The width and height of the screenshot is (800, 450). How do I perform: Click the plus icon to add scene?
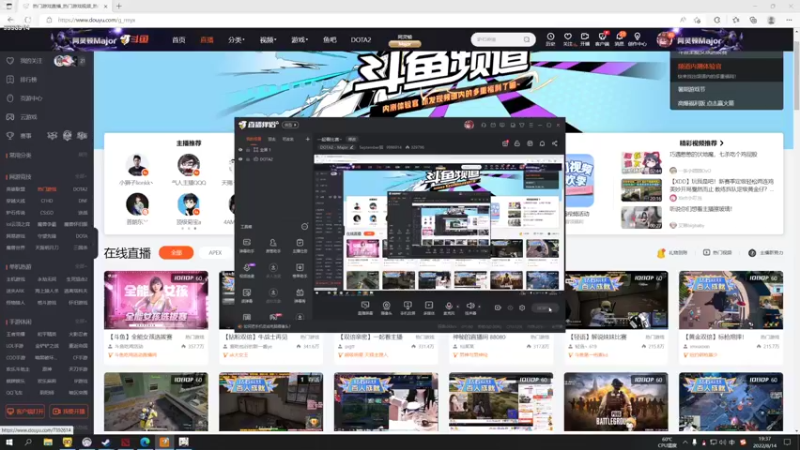[307, 139]
